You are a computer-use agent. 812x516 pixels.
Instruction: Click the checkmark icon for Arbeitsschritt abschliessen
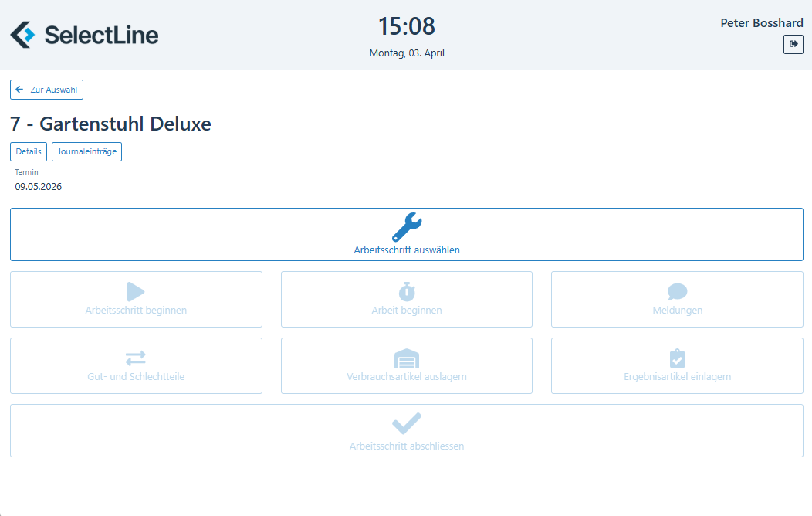pos(406,423)
